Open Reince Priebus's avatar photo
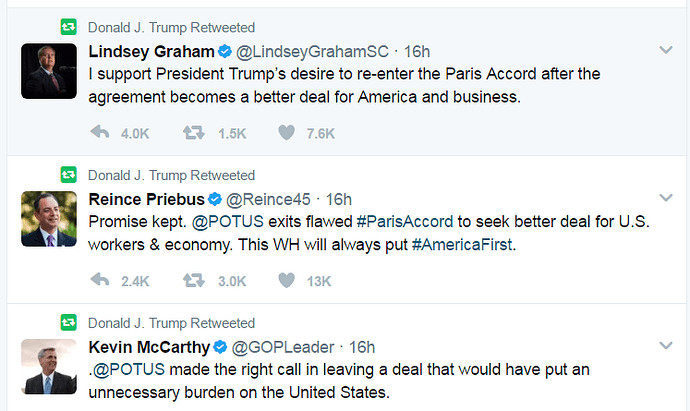This screenshot has width=690, height=411. (x=48, y=219)
